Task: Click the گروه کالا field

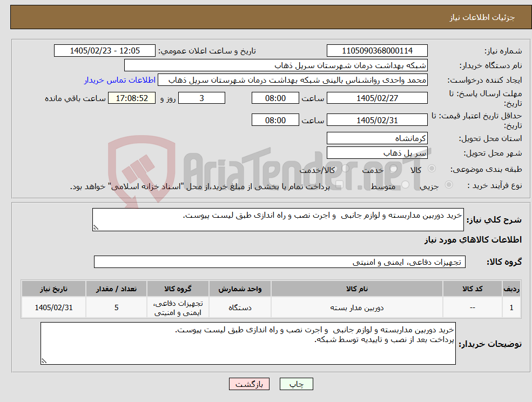Action: click(x=280, y=262)
